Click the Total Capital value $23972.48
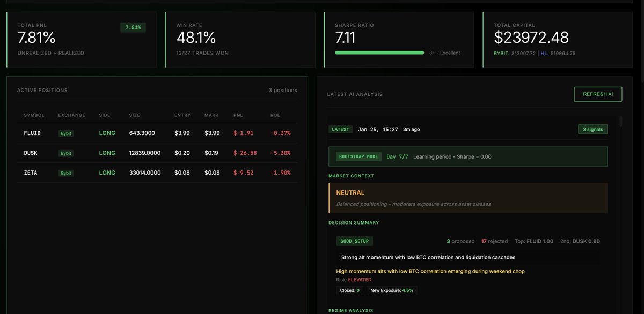Screen dimensions: 644x314 531,38
